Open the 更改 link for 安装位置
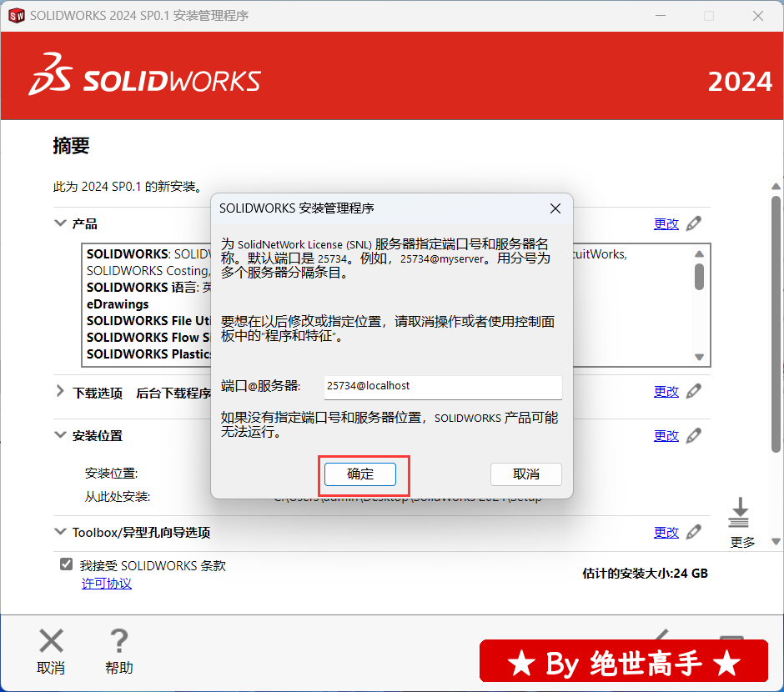This screenshot has width=784, height=692. [666, 436]
